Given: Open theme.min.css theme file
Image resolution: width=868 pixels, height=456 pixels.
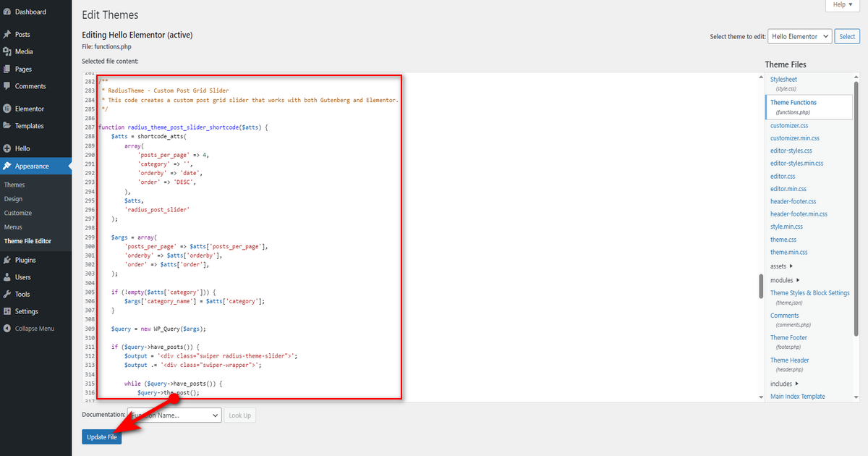Looking at the screenshot, I should [789, 252].
